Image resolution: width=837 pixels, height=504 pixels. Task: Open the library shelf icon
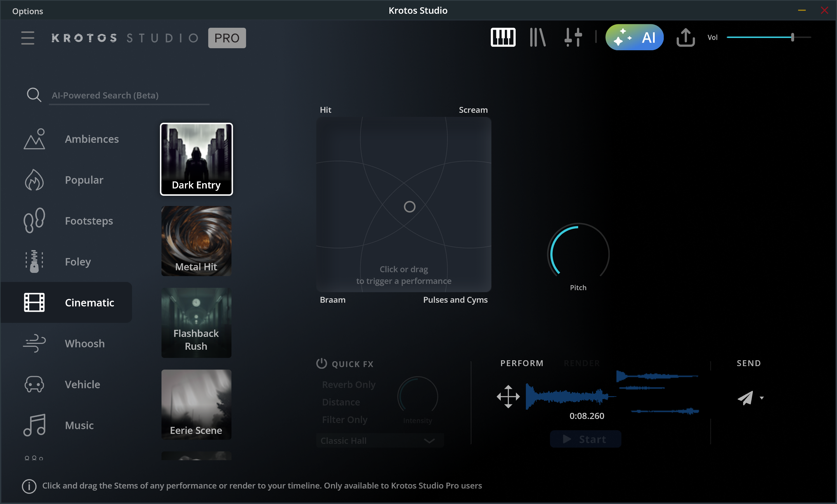pyautogui.click(x=538, y=37)
